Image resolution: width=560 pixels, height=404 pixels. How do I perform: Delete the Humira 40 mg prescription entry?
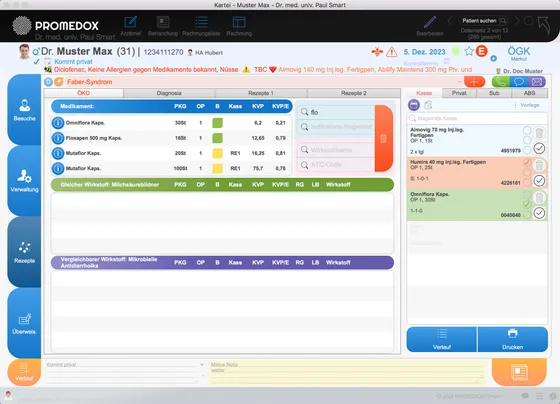[539, 165]
